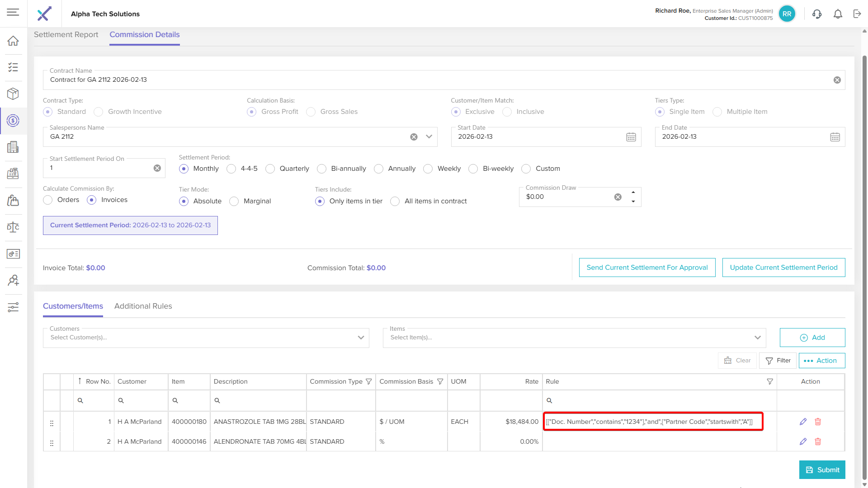Open the Additional Rules tab
This screenshot has width=868, height=488.
click(x=143, y=306)
